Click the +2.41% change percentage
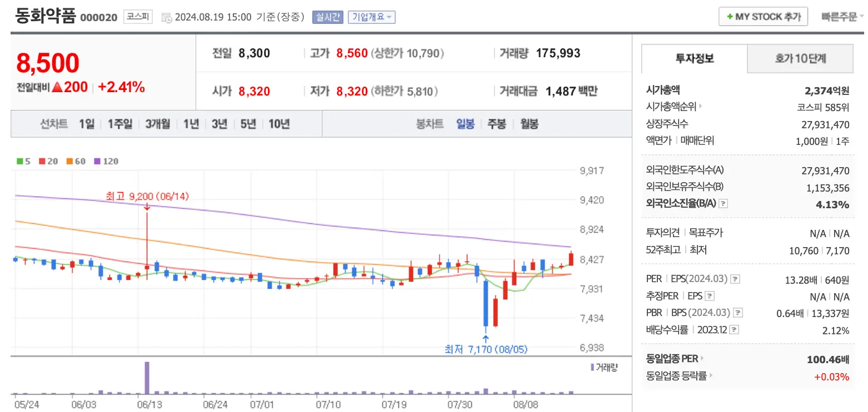868x412 pixels. (121, 87)
